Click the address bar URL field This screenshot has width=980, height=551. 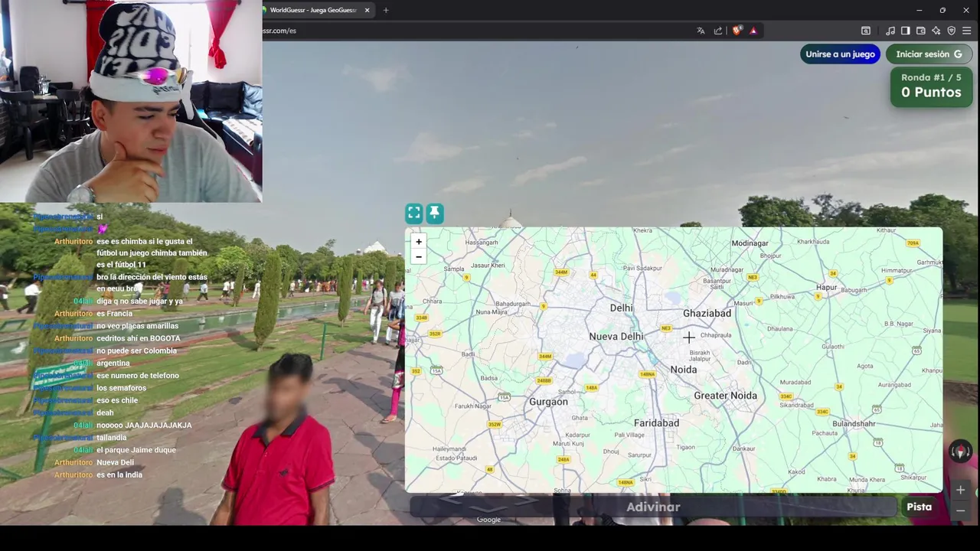point(475,31)
